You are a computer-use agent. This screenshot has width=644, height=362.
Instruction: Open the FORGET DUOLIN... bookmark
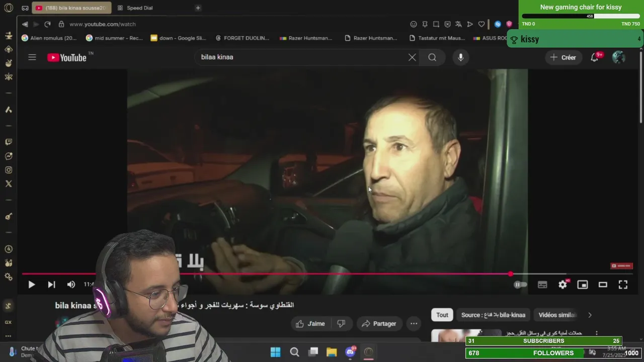point(243,38)
